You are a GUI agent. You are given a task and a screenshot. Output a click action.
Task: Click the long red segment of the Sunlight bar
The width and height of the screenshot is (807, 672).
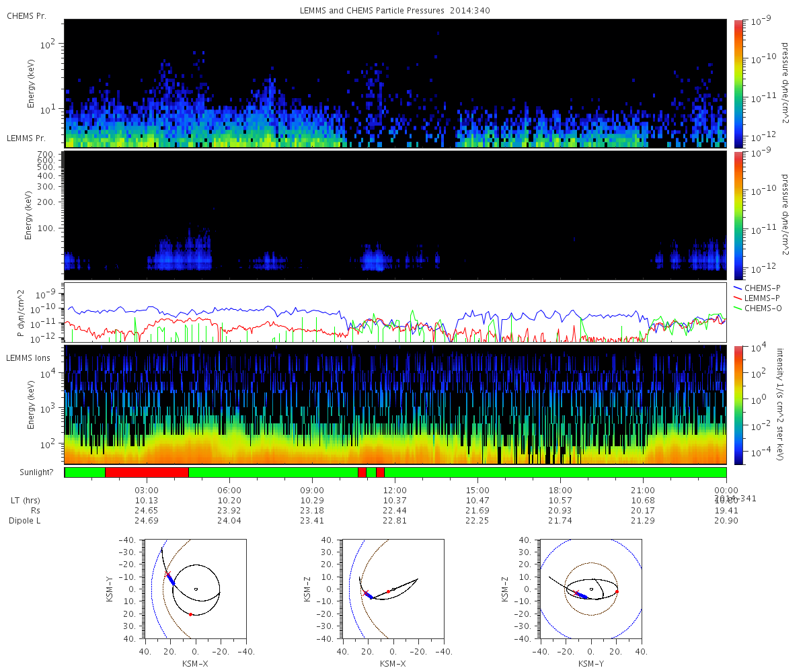147,472
